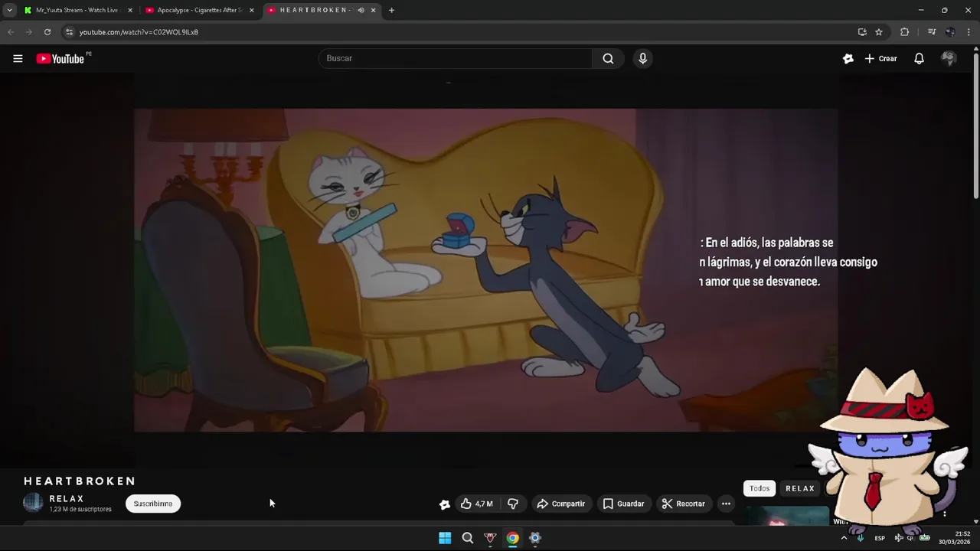Save video with Guardar button
Screen dimensions: 980x551
click(x=623, y=504)
